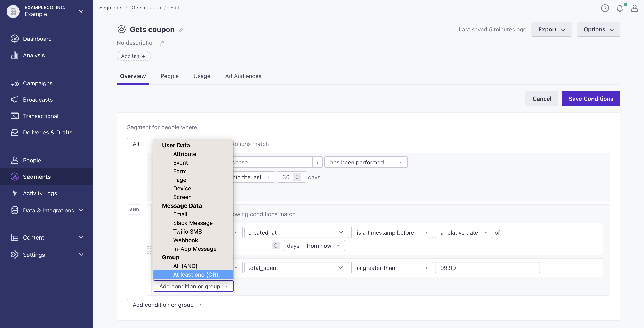
Task: Open the 'from now' dropdown
Action: [x=323, y=246]
